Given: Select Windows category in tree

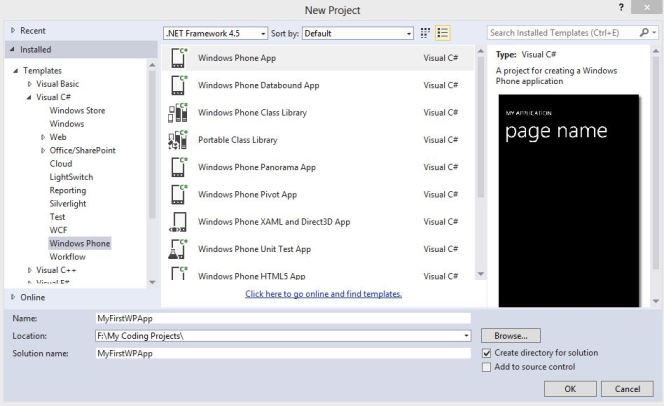Looking at the screenshot, I should (66, 124).
